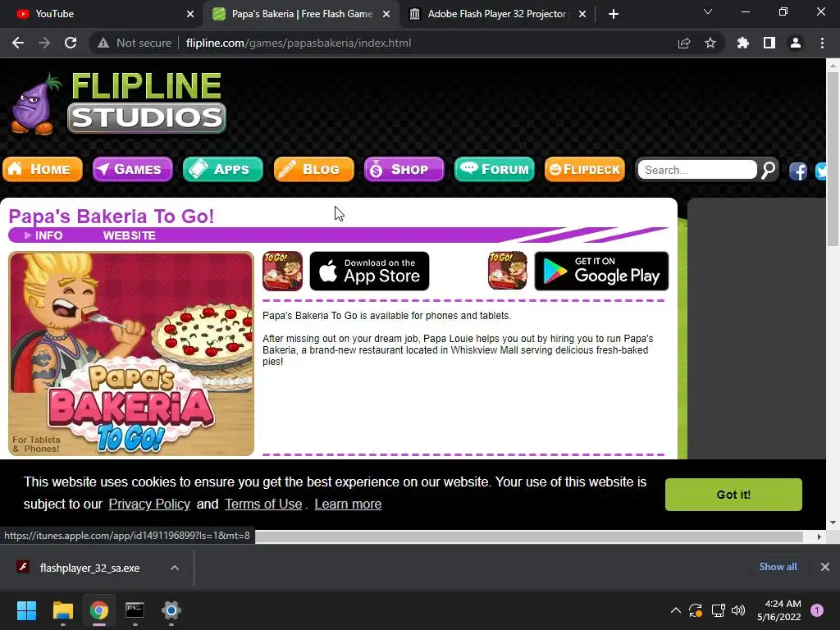Open the Learn more cookie link
Viewport: 840px width, 630px height.
[x=348, y=504]
